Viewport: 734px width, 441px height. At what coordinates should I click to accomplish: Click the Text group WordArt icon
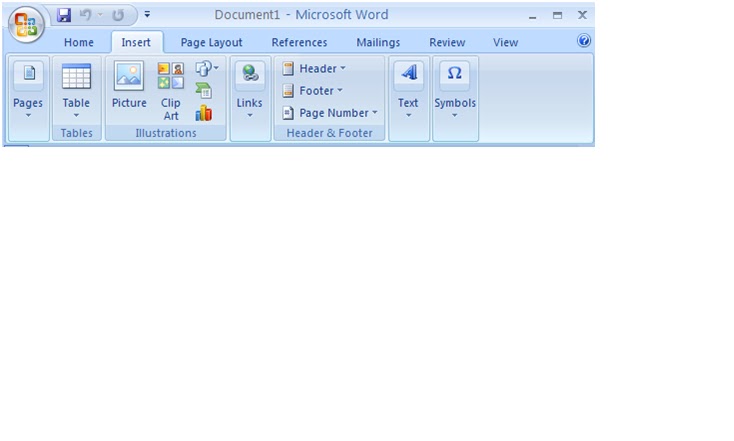coord(409,74)
